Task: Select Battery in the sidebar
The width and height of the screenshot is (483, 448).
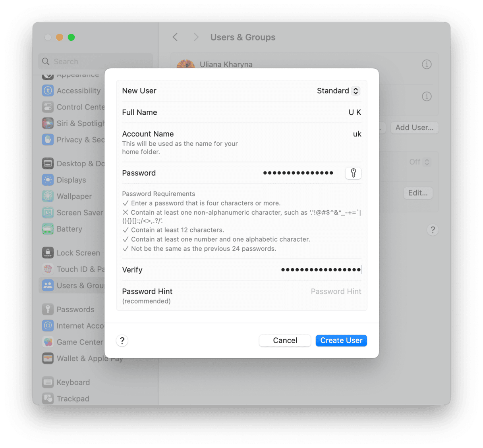Action: (70, 229)
